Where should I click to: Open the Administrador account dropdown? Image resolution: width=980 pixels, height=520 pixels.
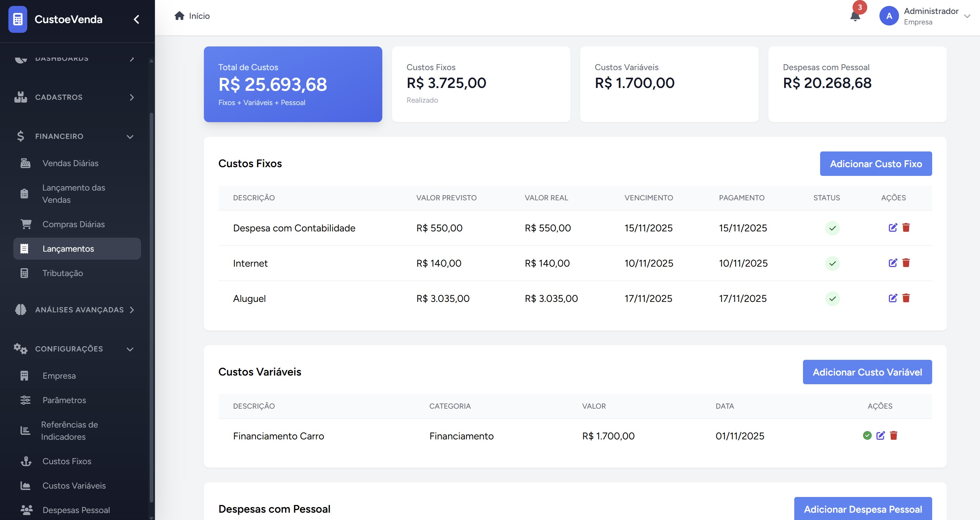[966, 16]
